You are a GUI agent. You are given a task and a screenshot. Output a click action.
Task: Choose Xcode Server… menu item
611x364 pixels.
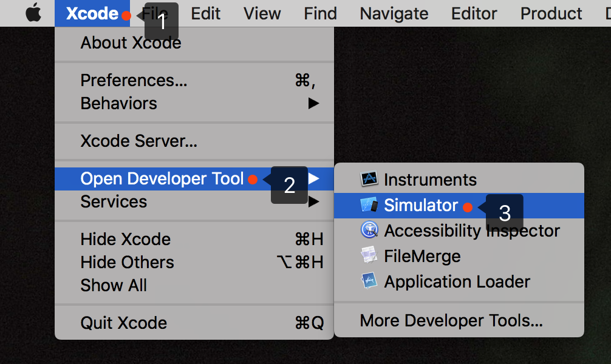[x=138, y=142]
